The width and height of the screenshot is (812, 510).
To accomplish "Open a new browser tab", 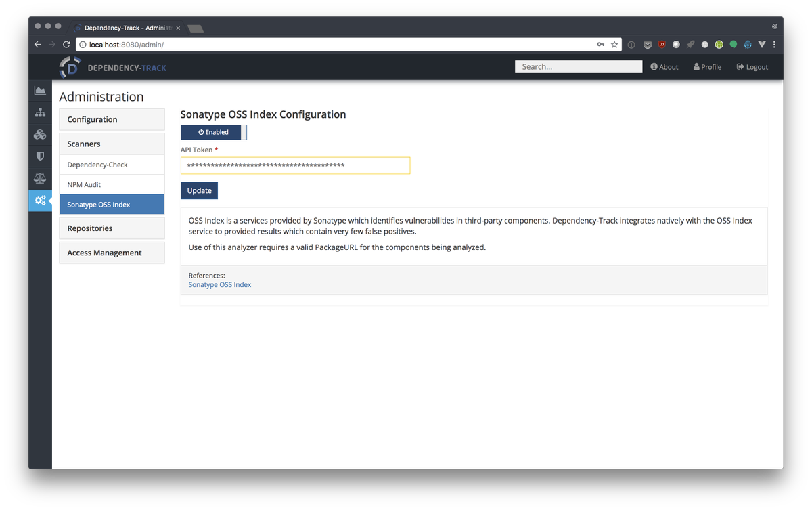I will click(196, 28).
